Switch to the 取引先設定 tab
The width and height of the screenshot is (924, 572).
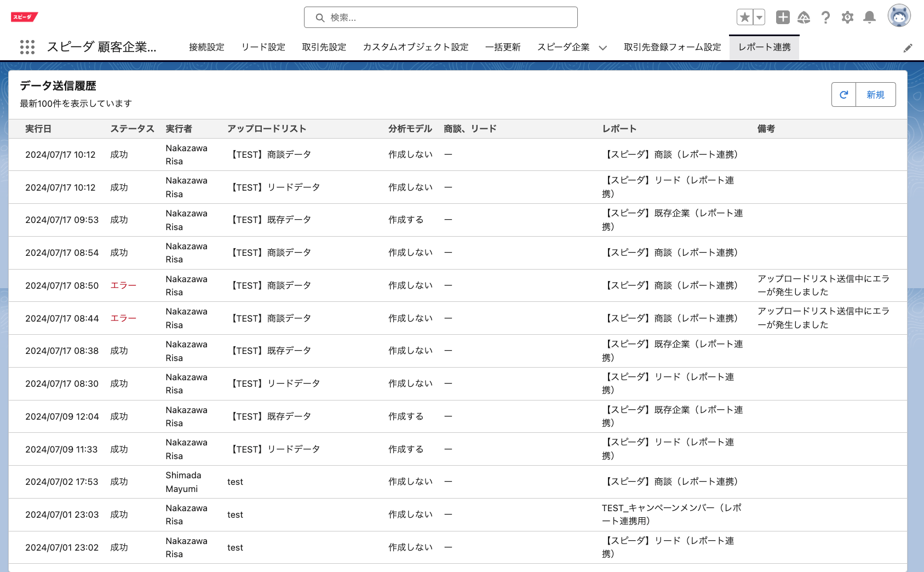point(324,47)
